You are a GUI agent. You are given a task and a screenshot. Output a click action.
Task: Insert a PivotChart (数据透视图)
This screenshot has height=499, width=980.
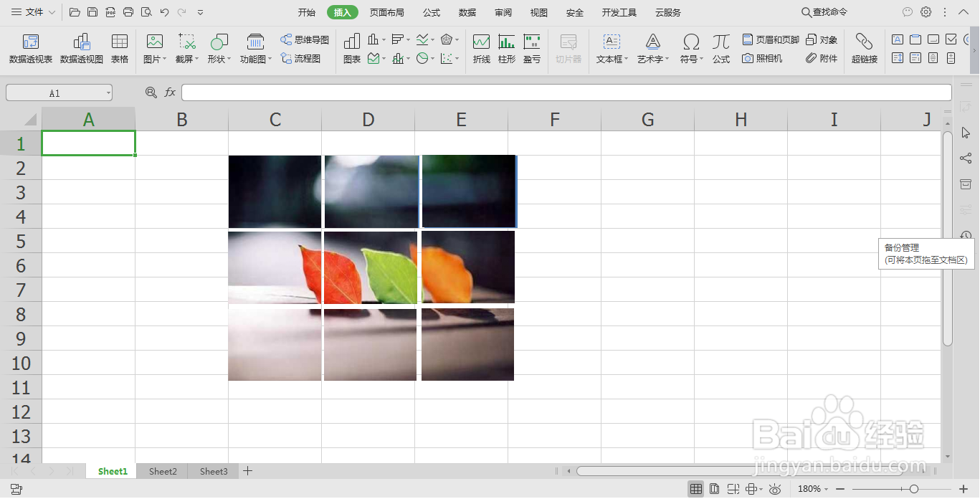click(82, 48)
